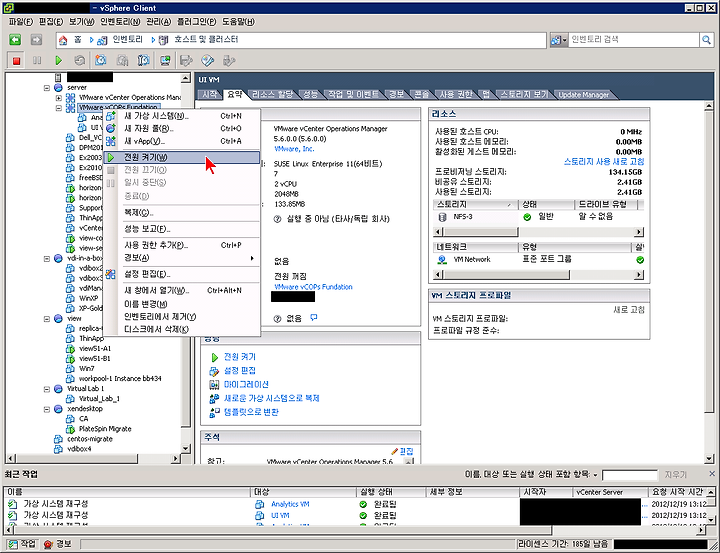Collapse the server folder node

[x=47, y=88]
